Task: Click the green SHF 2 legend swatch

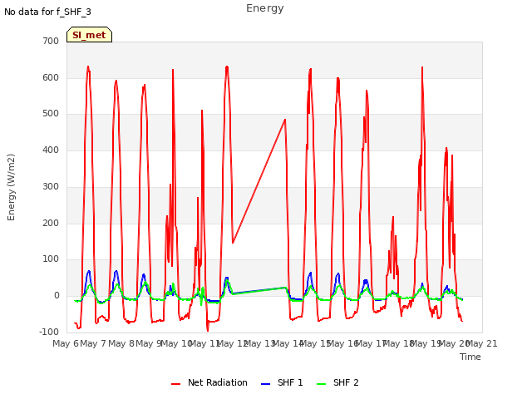Action: pos(321,384)
